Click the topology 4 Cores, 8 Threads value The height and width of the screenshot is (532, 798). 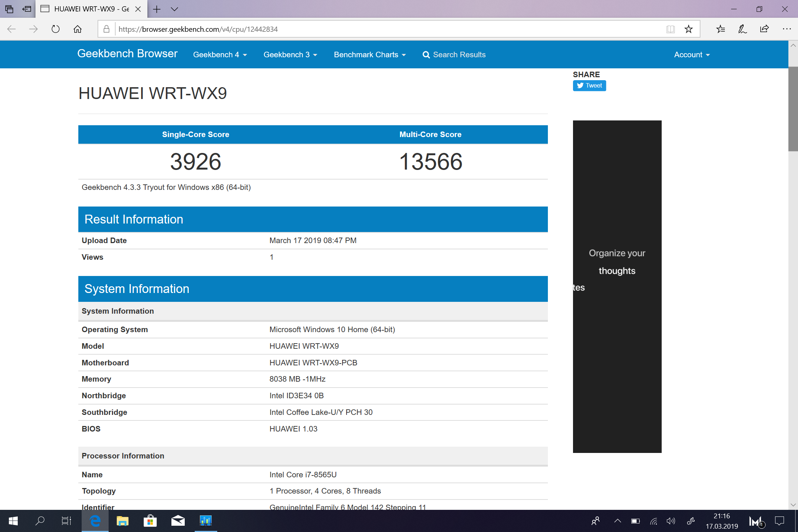tap(325, 491)
